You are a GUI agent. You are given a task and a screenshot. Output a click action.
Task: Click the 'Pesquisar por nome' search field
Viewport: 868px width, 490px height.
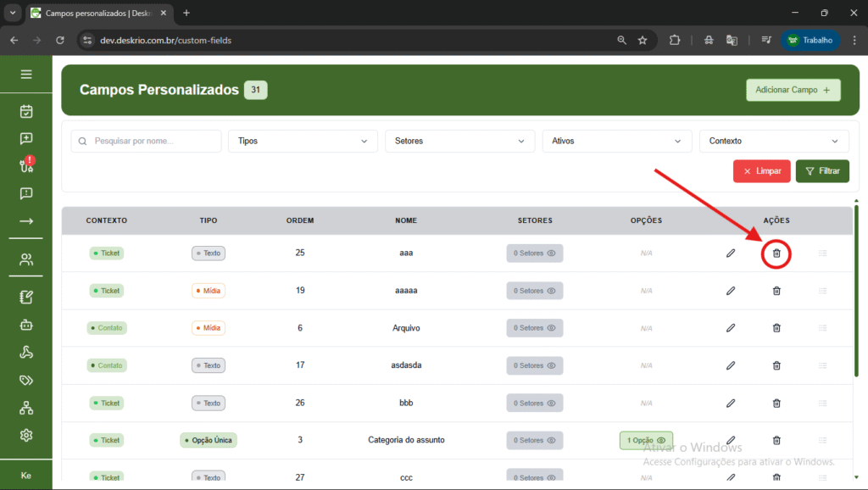coord(146,141)
